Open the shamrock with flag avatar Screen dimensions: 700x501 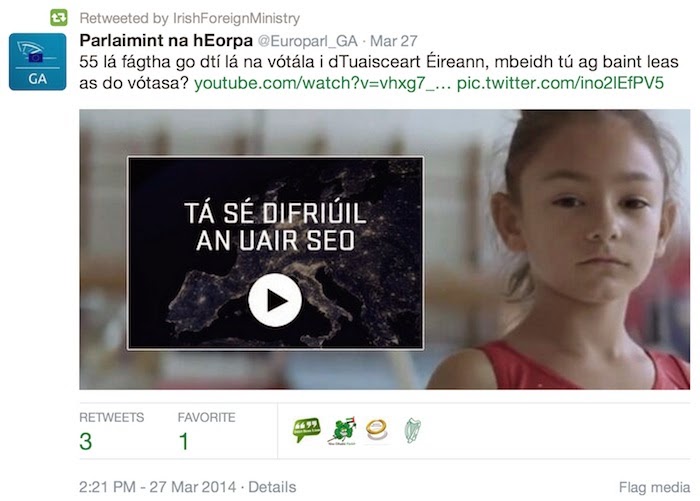342,431
